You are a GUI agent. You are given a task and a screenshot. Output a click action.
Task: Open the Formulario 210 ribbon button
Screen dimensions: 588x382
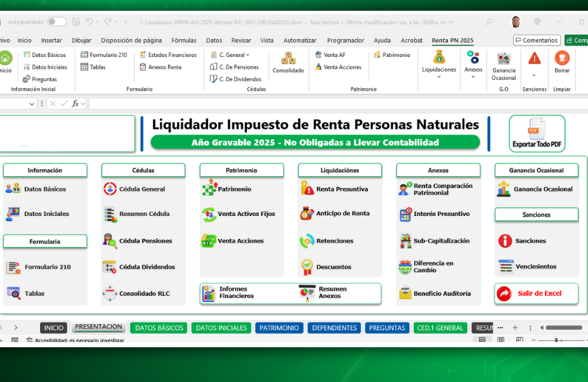point(104,55)
